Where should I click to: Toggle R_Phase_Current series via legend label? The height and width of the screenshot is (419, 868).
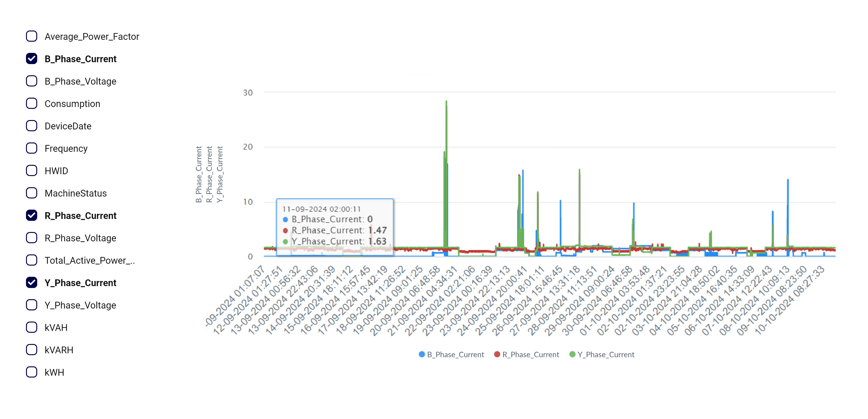point(531,355)
